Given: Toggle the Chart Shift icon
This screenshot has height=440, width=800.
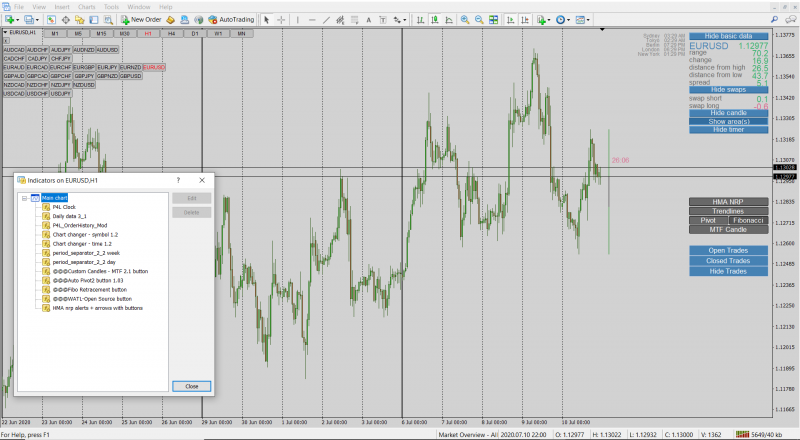Looking at the screenshot, I should [x=524, y=19].
